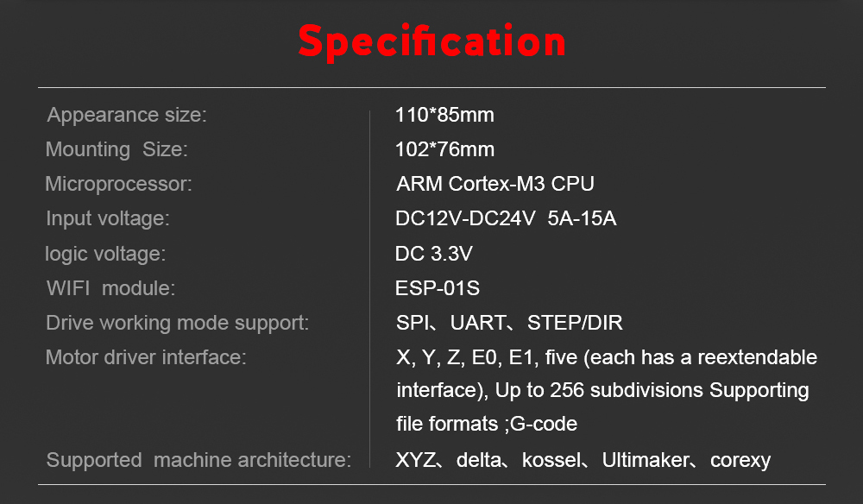This screenshot has width=863, height=504.
Task: Select the Microprocessor label
Action: pos(118,184)
